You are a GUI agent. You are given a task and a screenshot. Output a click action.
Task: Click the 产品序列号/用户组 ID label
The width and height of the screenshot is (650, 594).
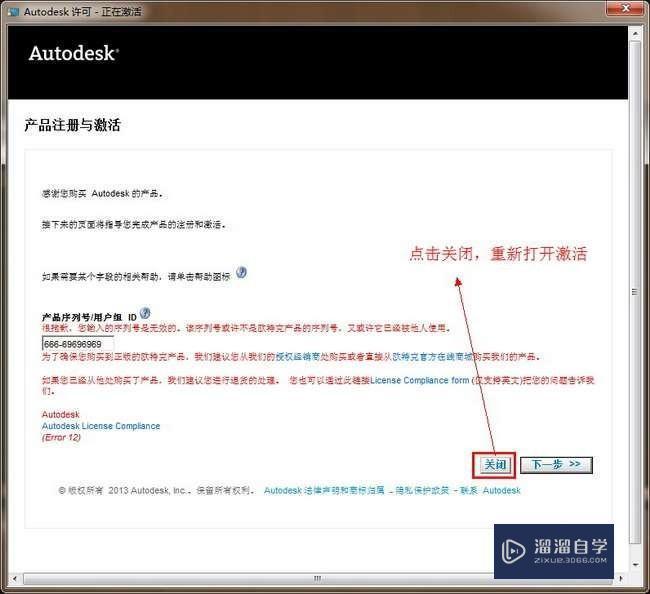tap(89, 317)
